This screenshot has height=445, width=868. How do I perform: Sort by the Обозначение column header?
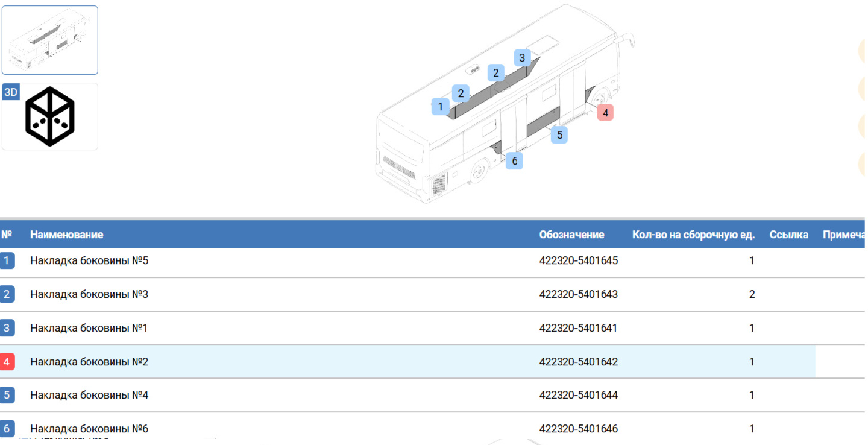tap(571, 235)
